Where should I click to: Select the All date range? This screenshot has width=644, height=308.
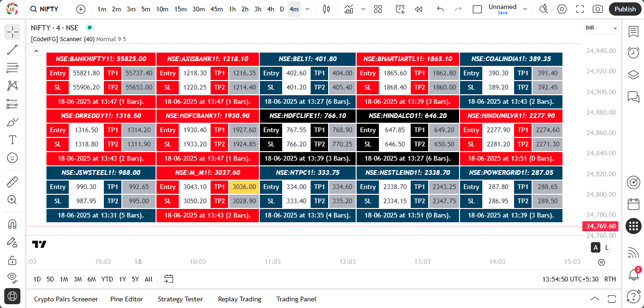pos(148,279)
